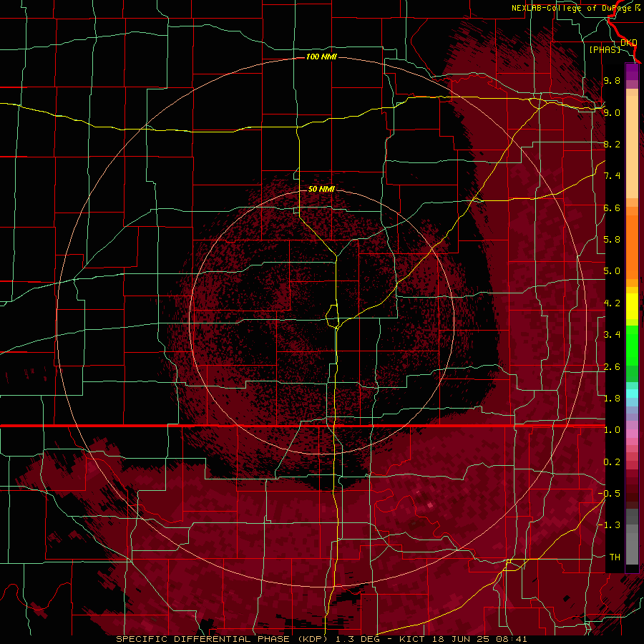Click the 6.6 scale label

(x=612, y=208)
